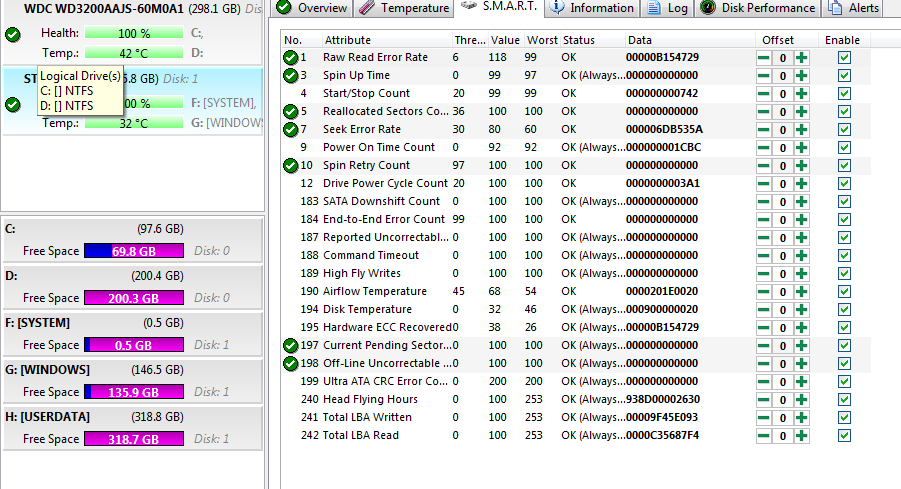Viewport: 901px width, 489px height.
Task: Uncheck Enable for Start/Stop Count
Action: point(844,94)
